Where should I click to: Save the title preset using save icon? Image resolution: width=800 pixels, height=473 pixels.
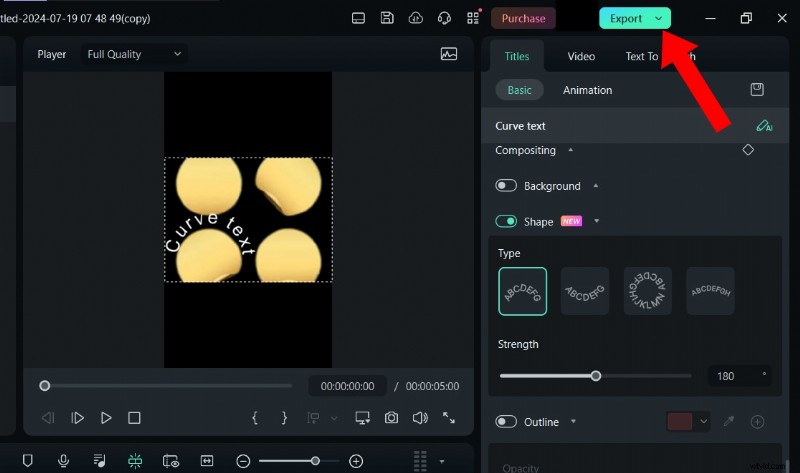point(757,90)
